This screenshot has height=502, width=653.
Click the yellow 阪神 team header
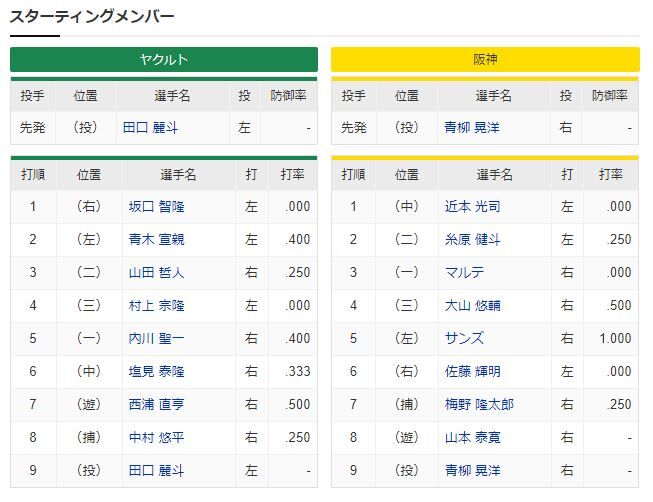click(485, 60)
